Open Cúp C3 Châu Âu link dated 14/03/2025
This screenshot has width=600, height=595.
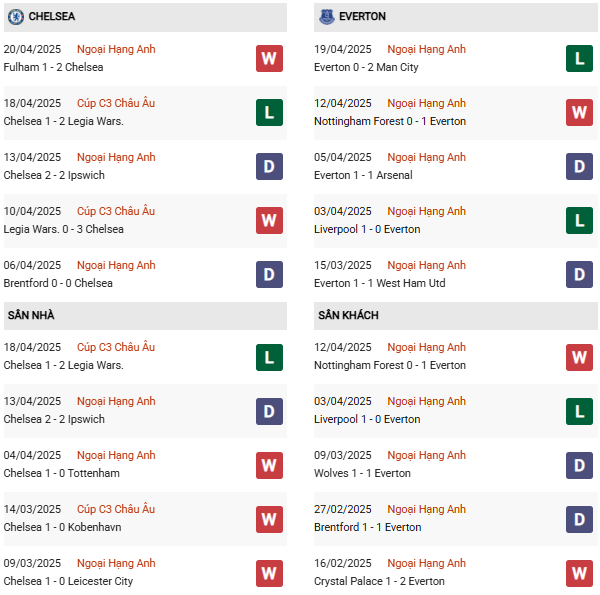coord(116,509)
